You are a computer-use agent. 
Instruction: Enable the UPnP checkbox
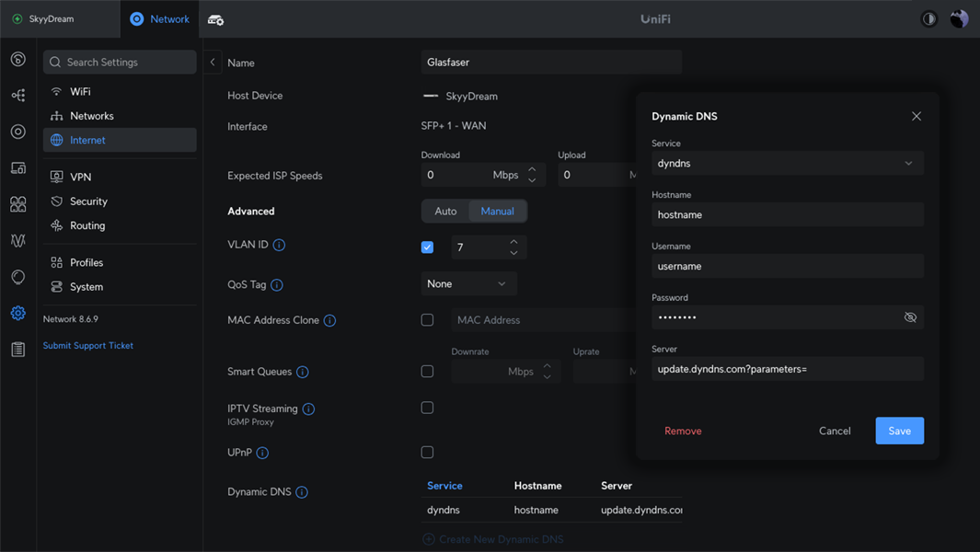[x=427, y=452]
